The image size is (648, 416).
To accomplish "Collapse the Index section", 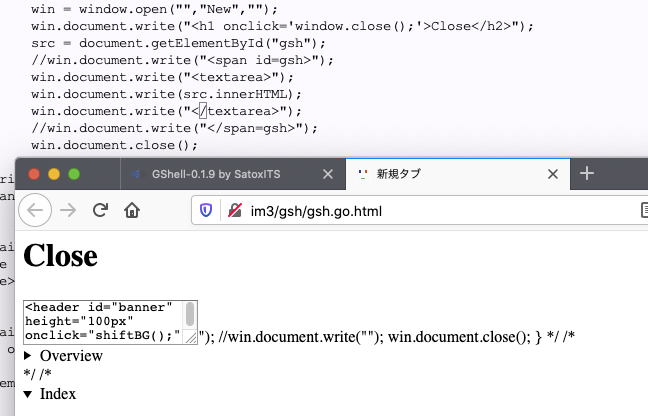I will point(28,394).
